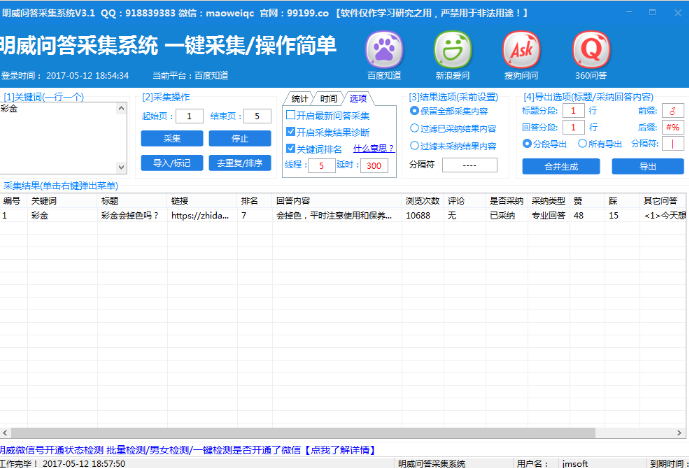Choose 过滤已采纳结果内容 radio option
The width and height of the screenshot is (689, 468).
click(x=414, y=128)
